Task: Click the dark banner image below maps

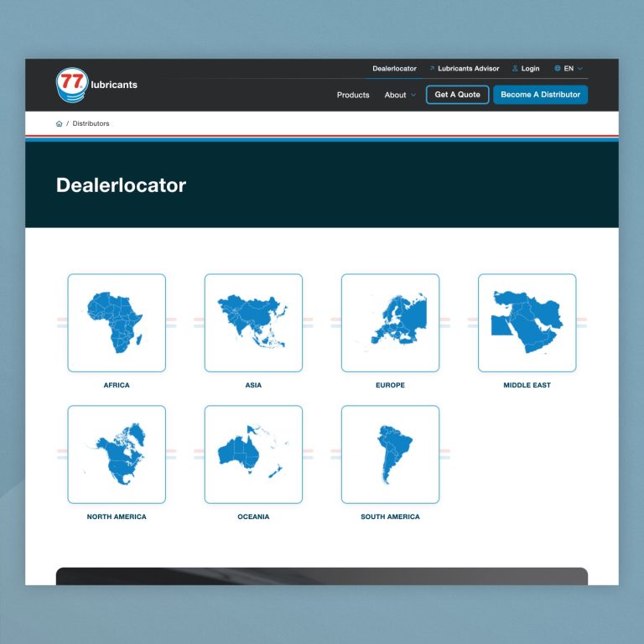Action: tap(322, 576)
